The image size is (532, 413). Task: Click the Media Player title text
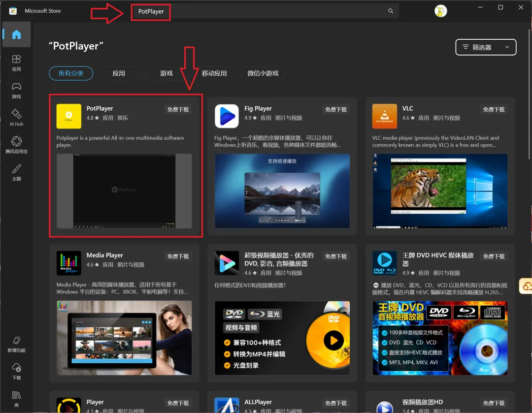point(104,255)
